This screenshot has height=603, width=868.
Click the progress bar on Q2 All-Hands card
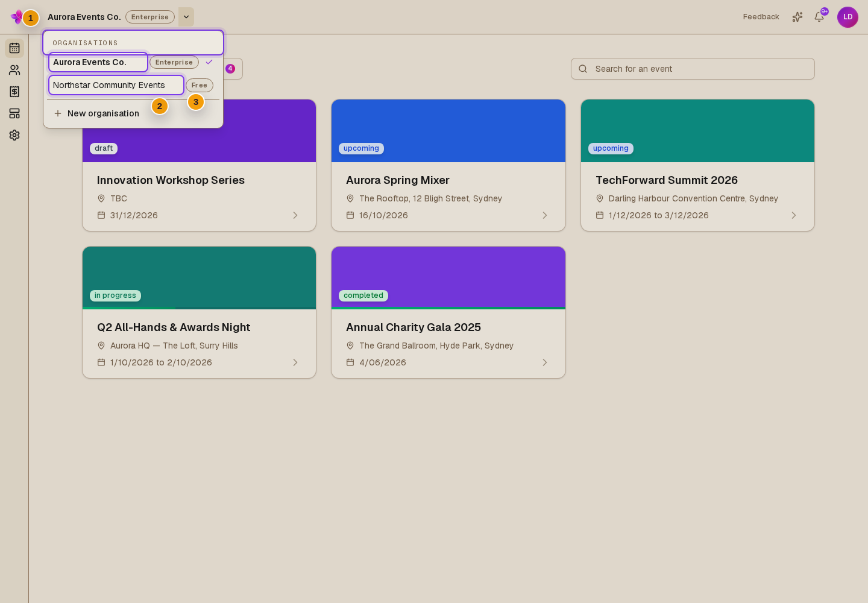coord(199,308)
